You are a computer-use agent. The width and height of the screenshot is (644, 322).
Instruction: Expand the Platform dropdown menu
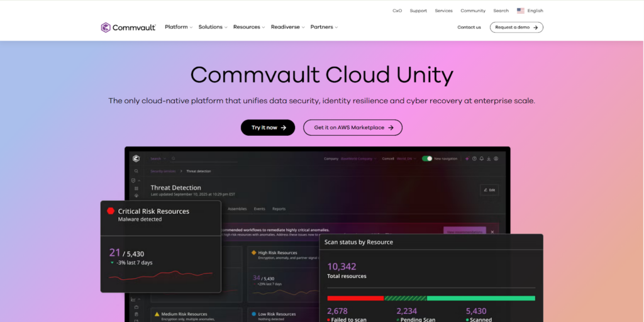179,28
